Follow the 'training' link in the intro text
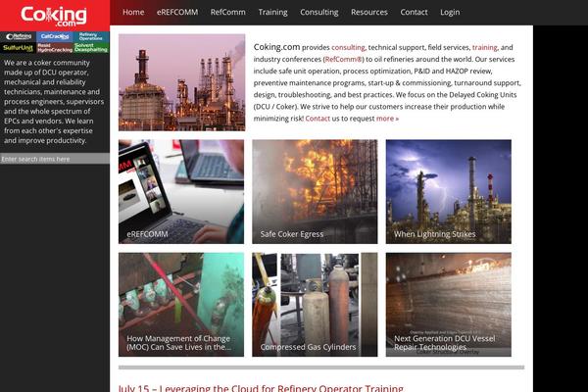This screenshot has height=392, width=588. [x=484, y=48]
